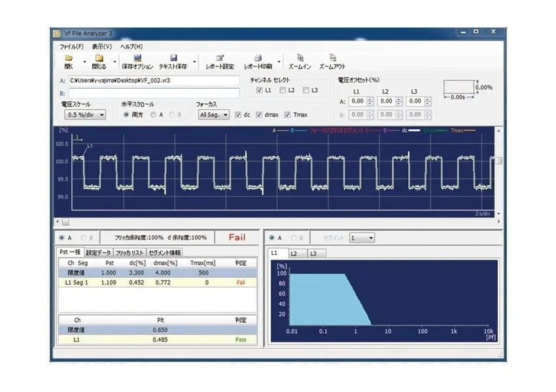Select radio A in the Pst results panel

coord(61,238)
